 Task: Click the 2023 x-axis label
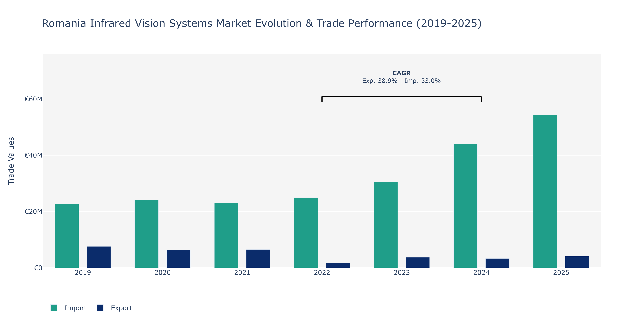click(x=402, y=272)
